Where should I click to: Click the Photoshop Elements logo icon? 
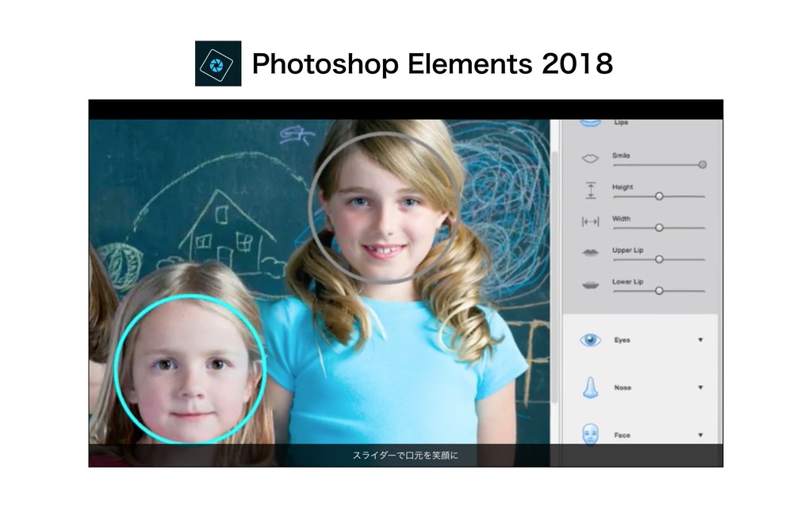(218, 63)
